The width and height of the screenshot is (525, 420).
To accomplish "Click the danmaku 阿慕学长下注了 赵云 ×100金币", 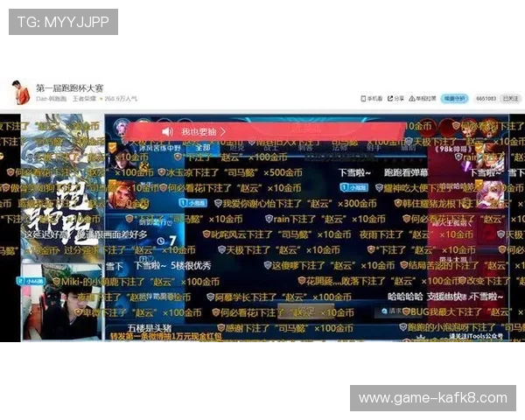I will pyautogui.click(x=279, y=297).
